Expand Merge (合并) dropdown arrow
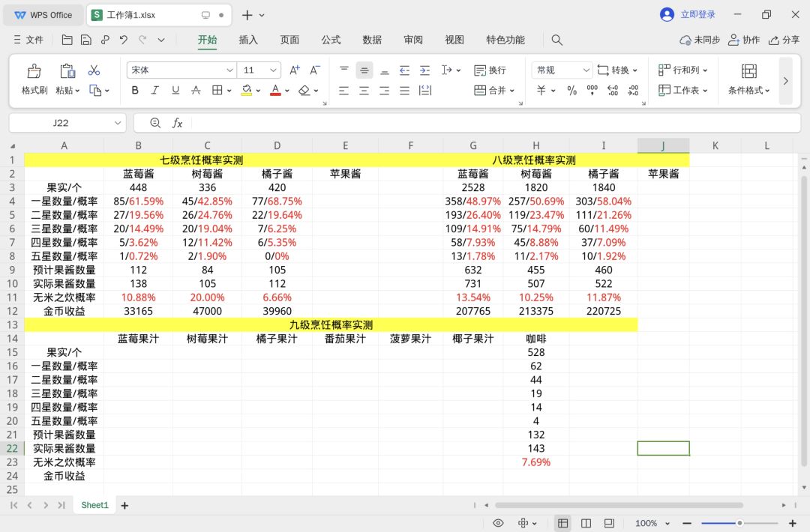Image resolution: width=810 pixels, height=532 pixels. (x=512, y=91)
